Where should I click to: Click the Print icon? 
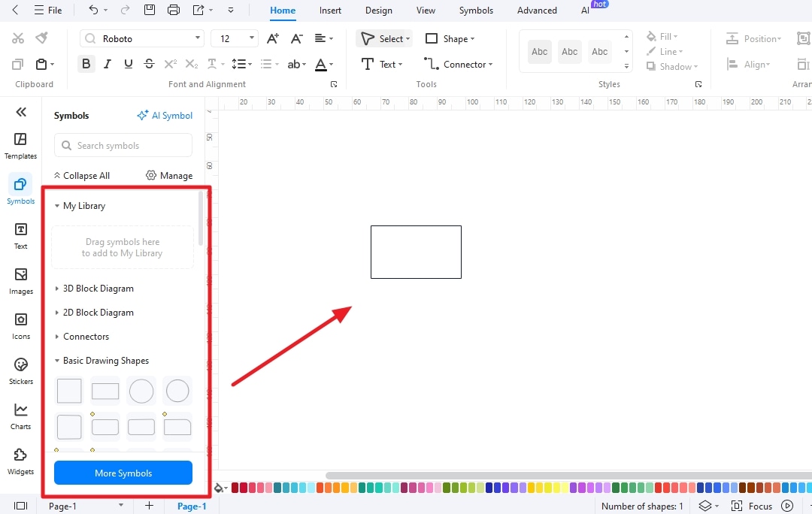174,10
